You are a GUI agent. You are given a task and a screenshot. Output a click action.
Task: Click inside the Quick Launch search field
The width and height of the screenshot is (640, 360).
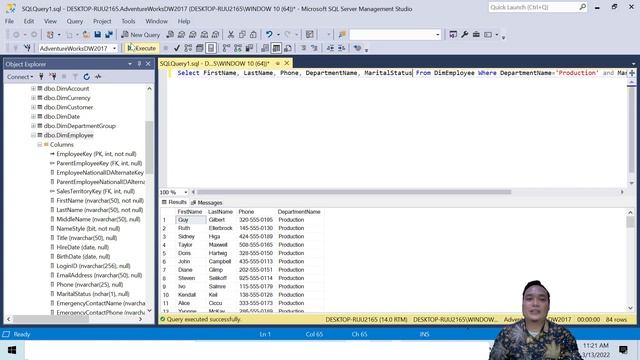(533, 7)
